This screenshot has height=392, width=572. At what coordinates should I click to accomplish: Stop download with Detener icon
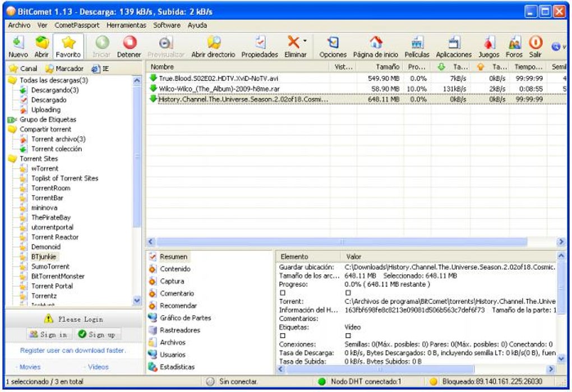[130, 43]
